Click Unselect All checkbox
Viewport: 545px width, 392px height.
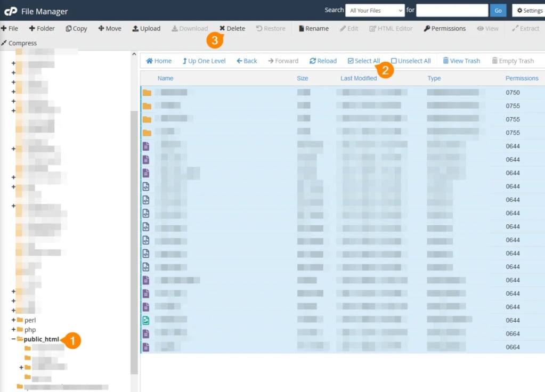pos(411,61)
